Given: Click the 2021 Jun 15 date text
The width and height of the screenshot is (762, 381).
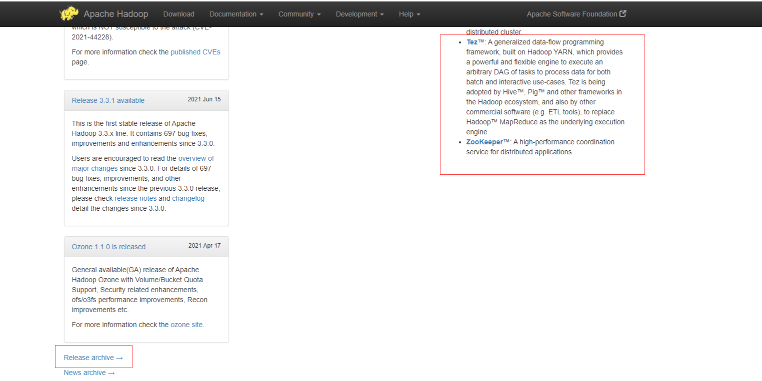Looking at the screenshot, I should (204, 100).
